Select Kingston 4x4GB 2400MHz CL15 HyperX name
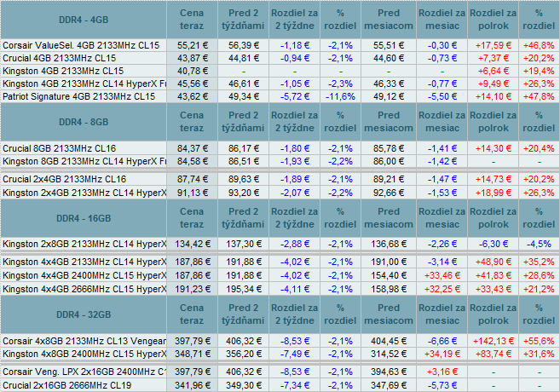Screen dimensions: 560x392 (x=84, y=275)
